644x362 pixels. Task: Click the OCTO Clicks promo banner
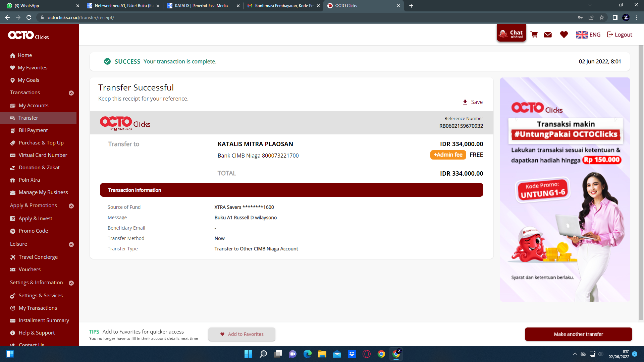click(x=565, y=189)
